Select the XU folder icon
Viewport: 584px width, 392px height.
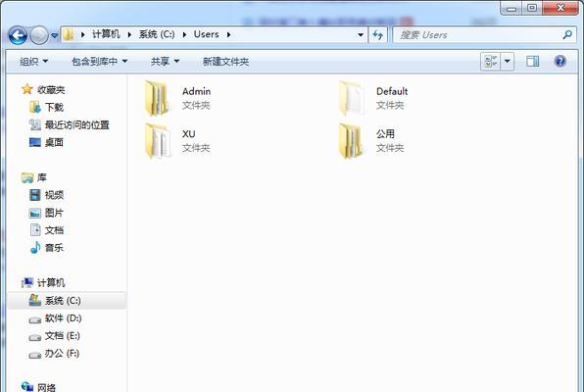pos(158,141)
